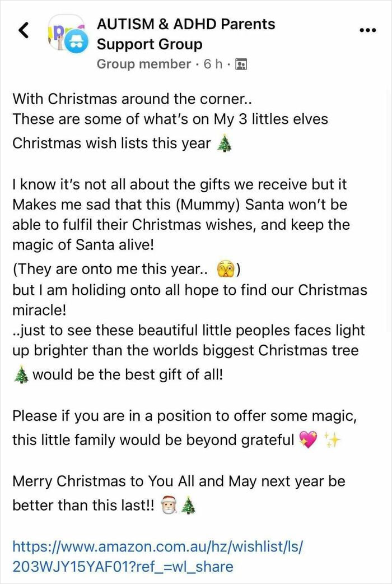Click the shushing face emoji after "onto me this year"

(226, 268)
